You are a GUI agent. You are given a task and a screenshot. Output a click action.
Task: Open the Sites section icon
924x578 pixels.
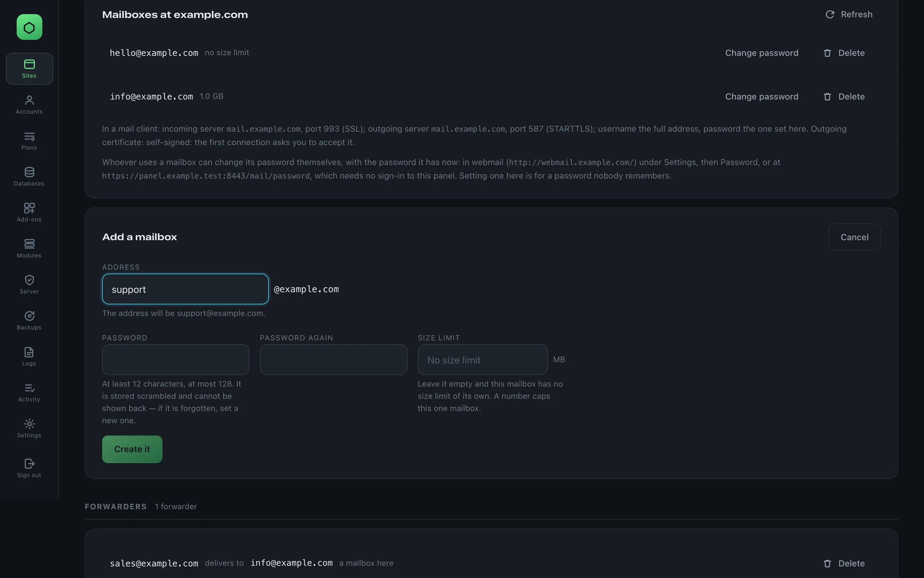pos(30,64)
